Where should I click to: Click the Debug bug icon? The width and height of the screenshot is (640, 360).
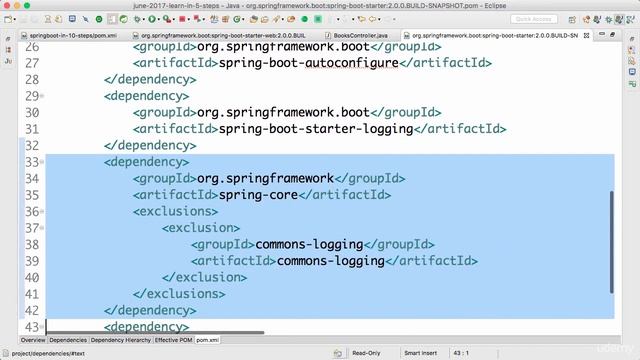[137, 19]
